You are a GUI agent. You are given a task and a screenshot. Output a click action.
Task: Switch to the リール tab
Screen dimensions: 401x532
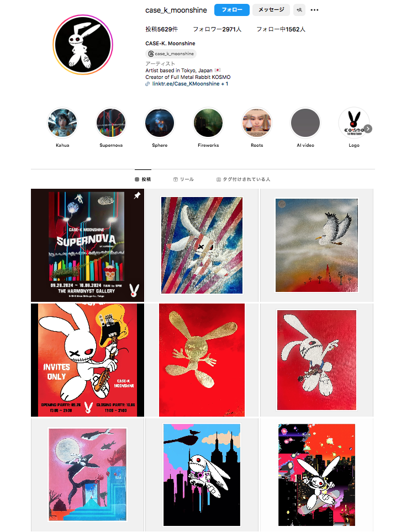click(x=183, y=179)
